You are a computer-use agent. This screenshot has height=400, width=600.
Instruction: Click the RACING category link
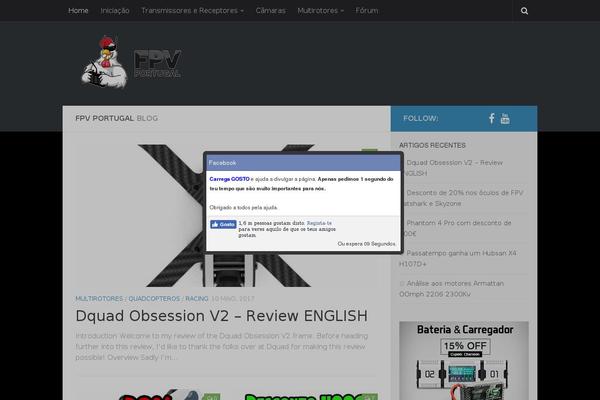(197, 299)
